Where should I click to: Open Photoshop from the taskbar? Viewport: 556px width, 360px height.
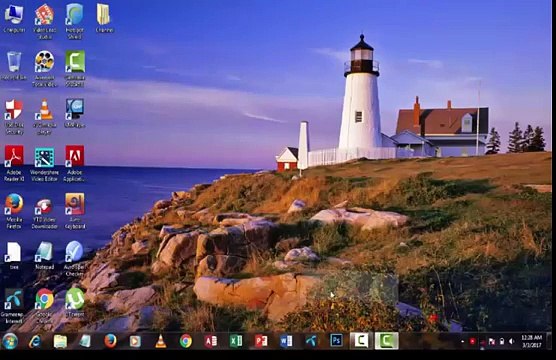click(x=337, y=341)
